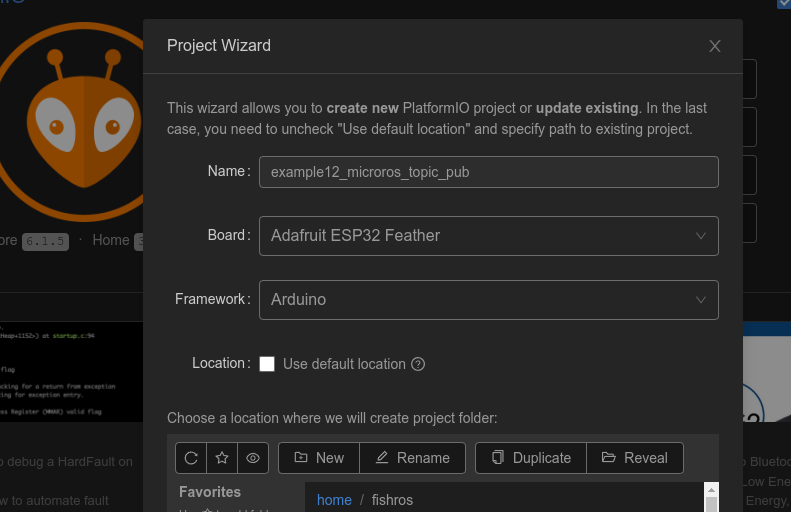
Task: Click the file list scrollbar up arrow
Action: coord(712,490)
